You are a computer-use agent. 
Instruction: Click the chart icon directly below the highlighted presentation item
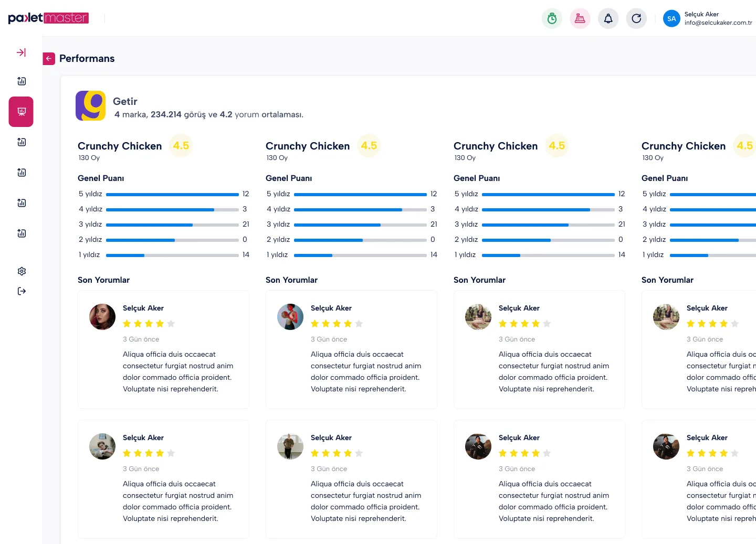[22, 142]
